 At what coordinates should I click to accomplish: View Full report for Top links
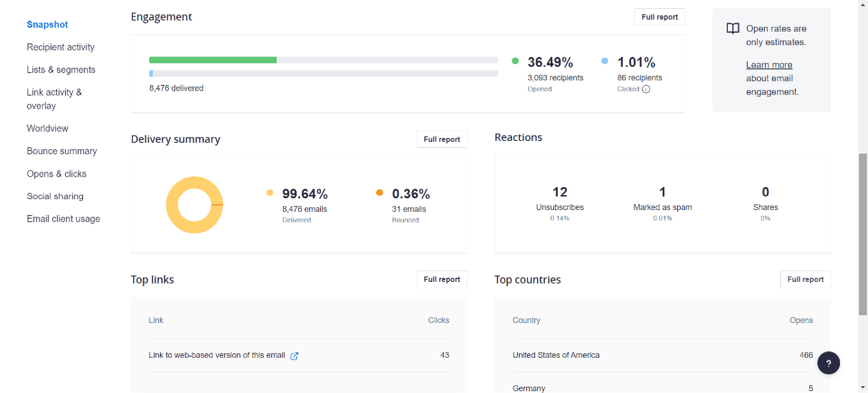click(x=441, y=280)
